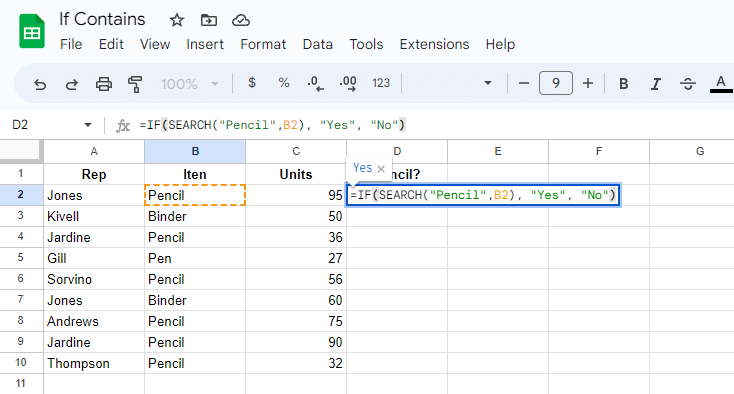Expand the Name box D2 dropdown
Image resolution: width=734 pixels, height=394 pixels.
pyautogui.click(x=88, y=125)
